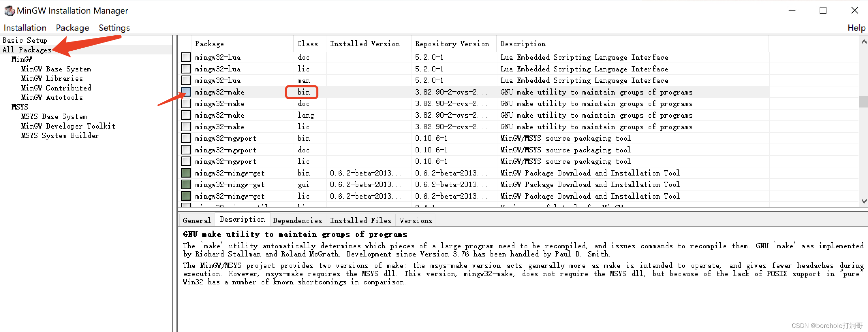Open the Installation menu
Image resolution: width=868 pixels, height=332 pixels.
25,28
